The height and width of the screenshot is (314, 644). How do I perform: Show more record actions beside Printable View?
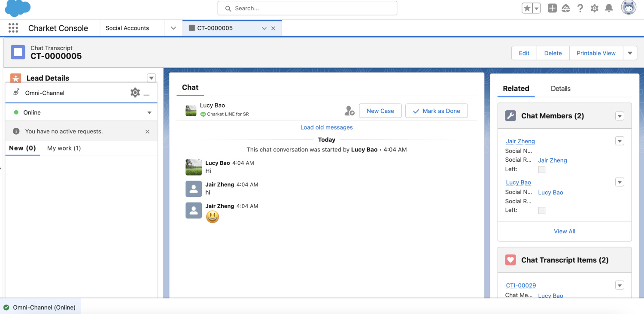[630, 53]
